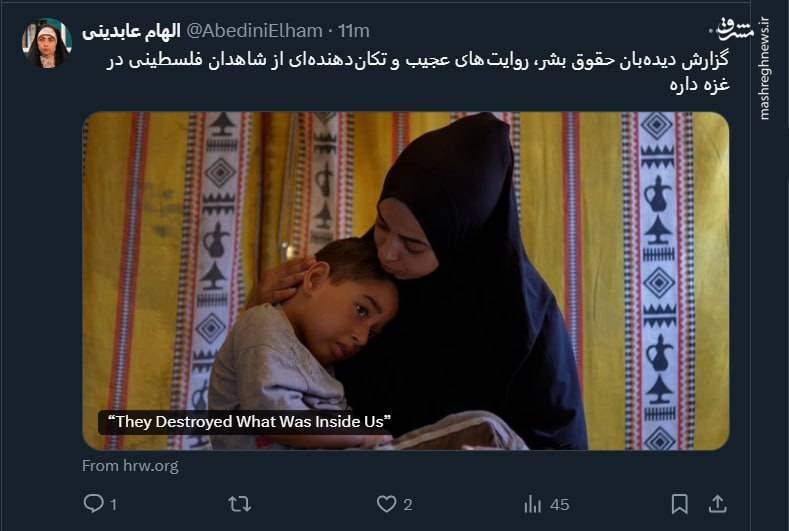
Task: Open the tweet's more options dot
Action: (x=711, y=31)
